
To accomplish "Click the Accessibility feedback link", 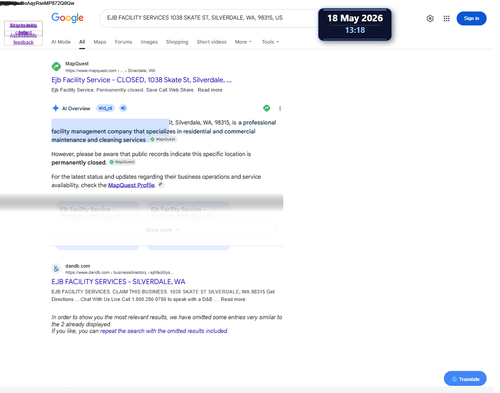I will [23, 39].
